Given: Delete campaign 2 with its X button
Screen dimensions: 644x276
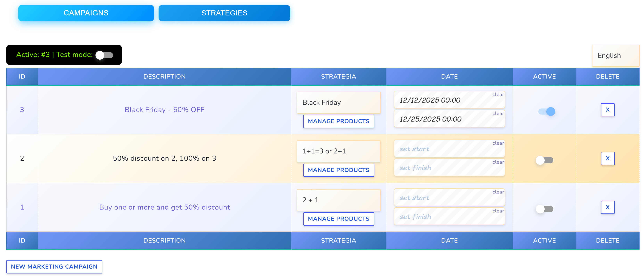Looking at the screenshot, I should pyautogui.click(x=608, y=158).
